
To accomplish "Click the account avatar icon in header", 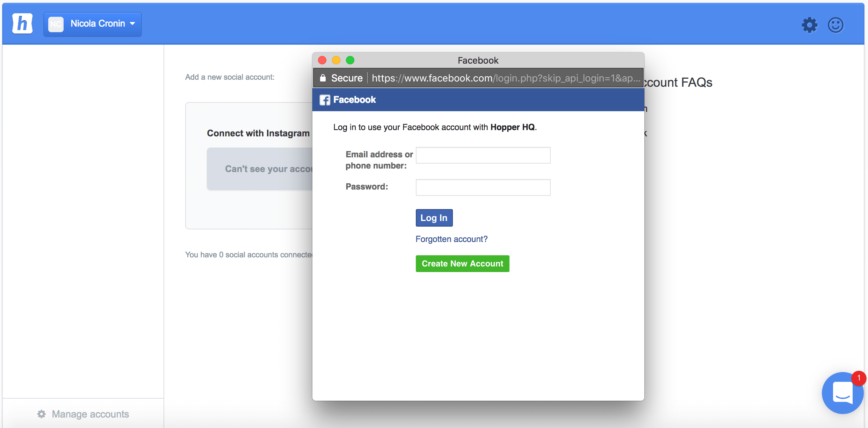I will click(55, 23).
